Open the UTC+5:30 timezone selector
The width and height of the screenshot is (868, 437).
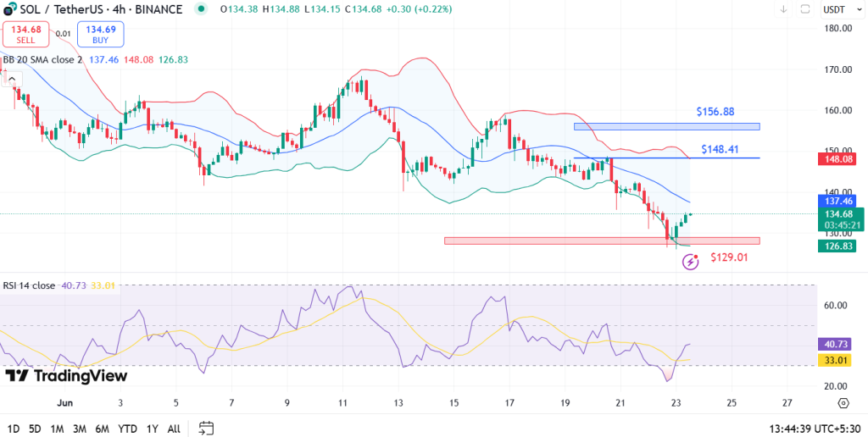814,428
